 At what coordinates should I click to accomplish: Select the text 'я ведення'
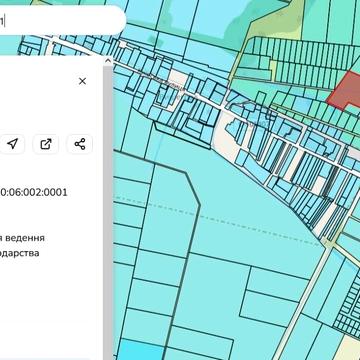22,238
